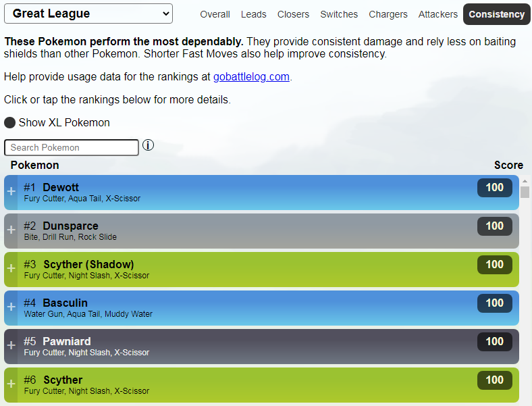Expand Dewott row with plus icon
Viewport: 532px width, 406px height.
point(11,191)
